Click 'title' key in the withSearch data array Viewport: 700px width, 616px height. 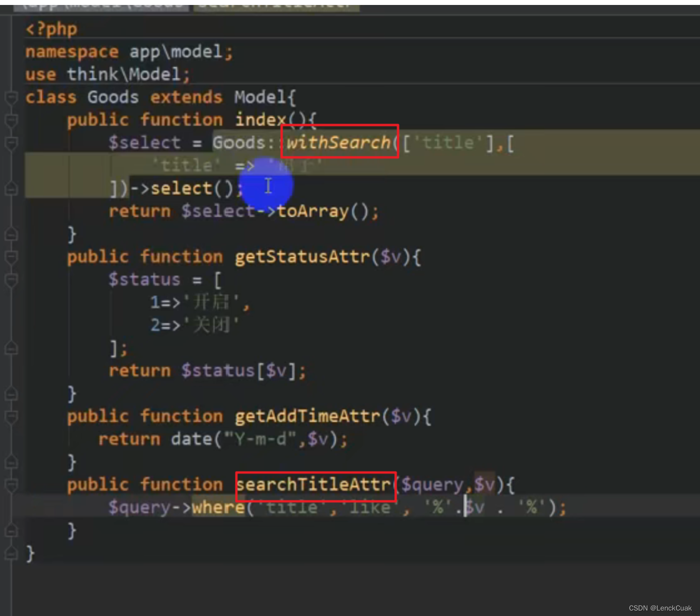point(186,166)
